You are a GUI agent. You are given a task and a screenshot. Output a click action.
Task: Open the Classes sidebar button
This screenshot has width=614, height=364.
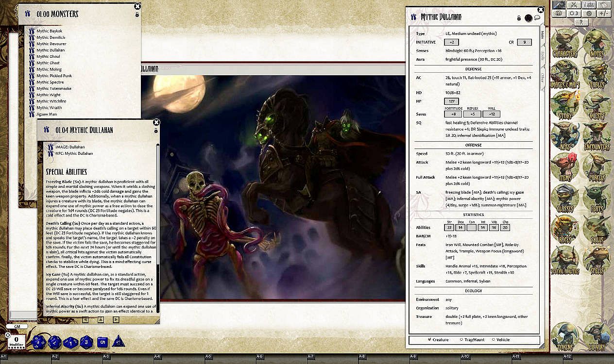click(566, 199)
